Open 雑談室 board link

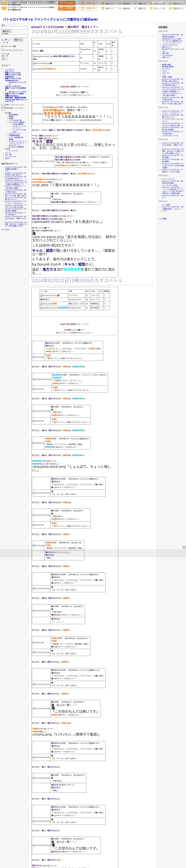11,117
